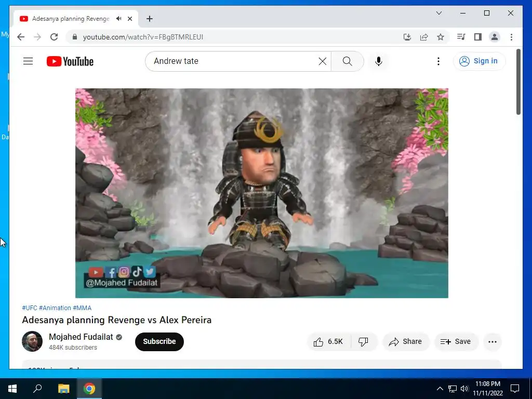Go back with the browser arrow

pyautogui.click(x=21, y=37)
